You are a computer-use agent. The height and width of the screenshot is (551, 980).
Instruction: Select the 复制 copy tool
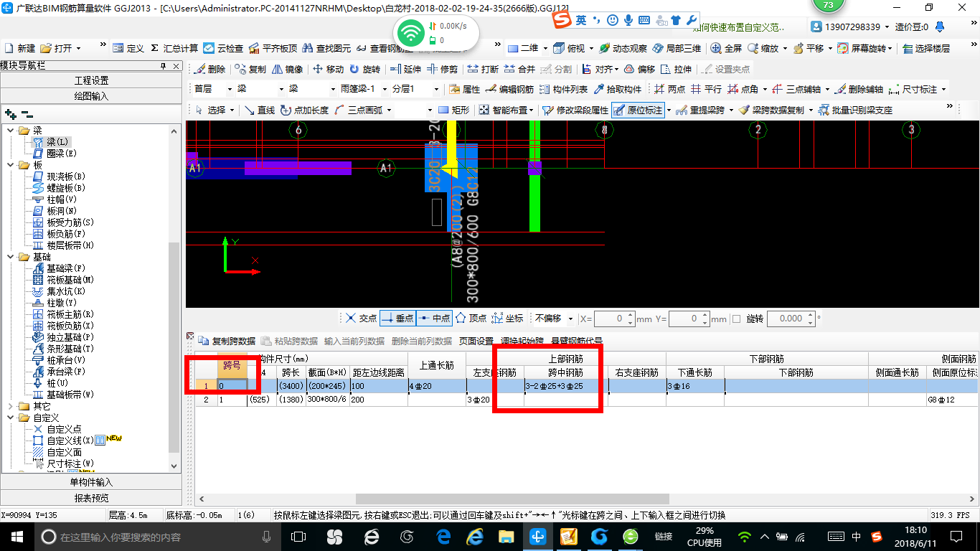pos(250,69)
